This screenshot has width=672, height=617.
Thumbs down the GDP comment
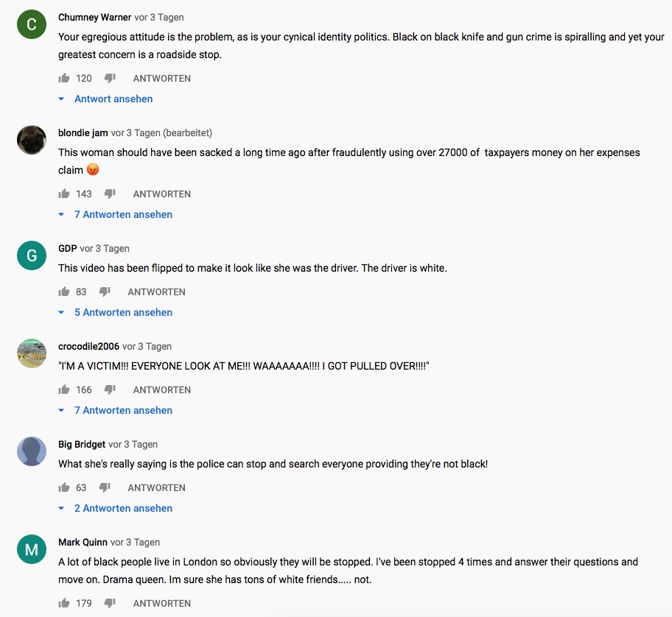coord(105,292)
